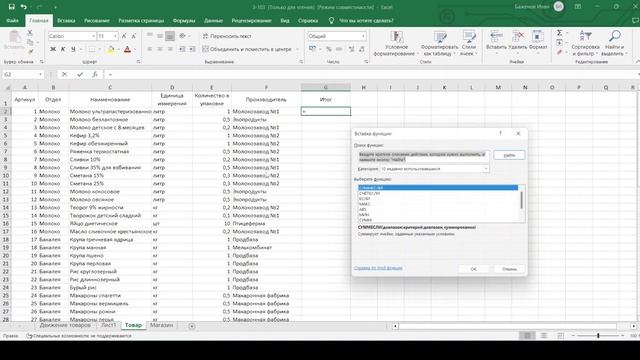Image resolution: width=640 pixels, height=360 pixels.
Task: Toggle underline with the Ч button
Action: [73, 49]
